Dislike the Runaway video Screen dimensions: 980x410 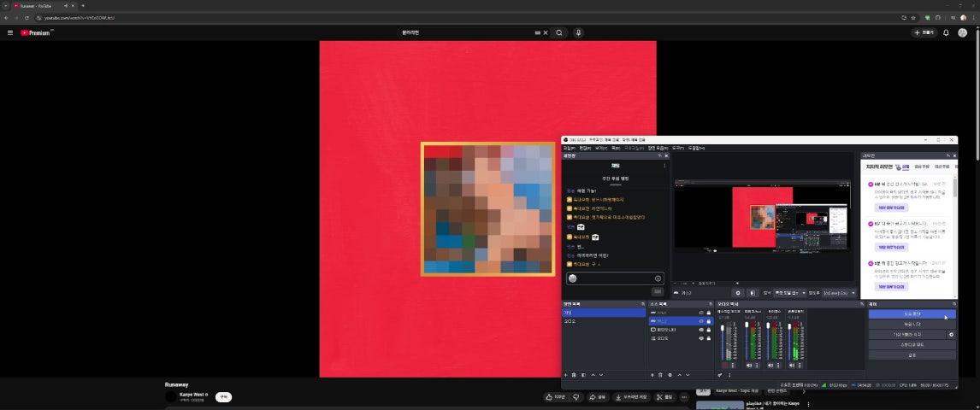(x=576, y=397)
